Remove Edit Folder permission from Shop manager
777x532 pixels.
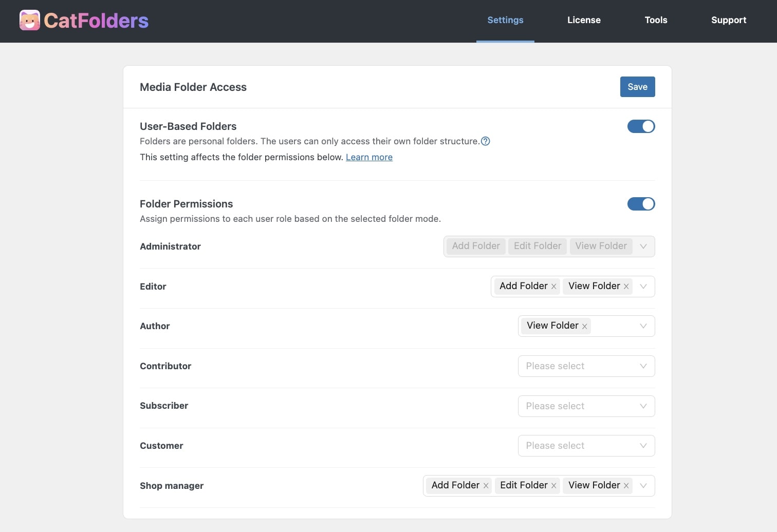[x=554, y=485]
